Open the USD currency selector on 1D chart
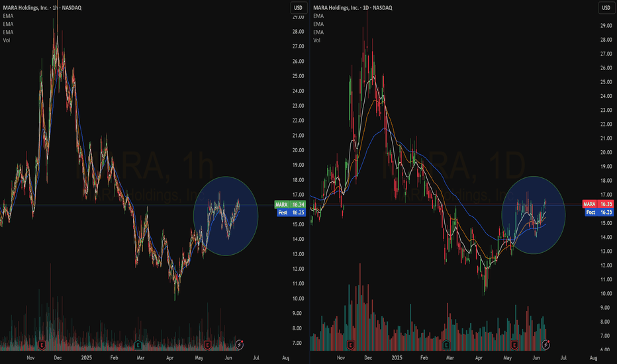The image size is (617, 364). click(606, 8)
